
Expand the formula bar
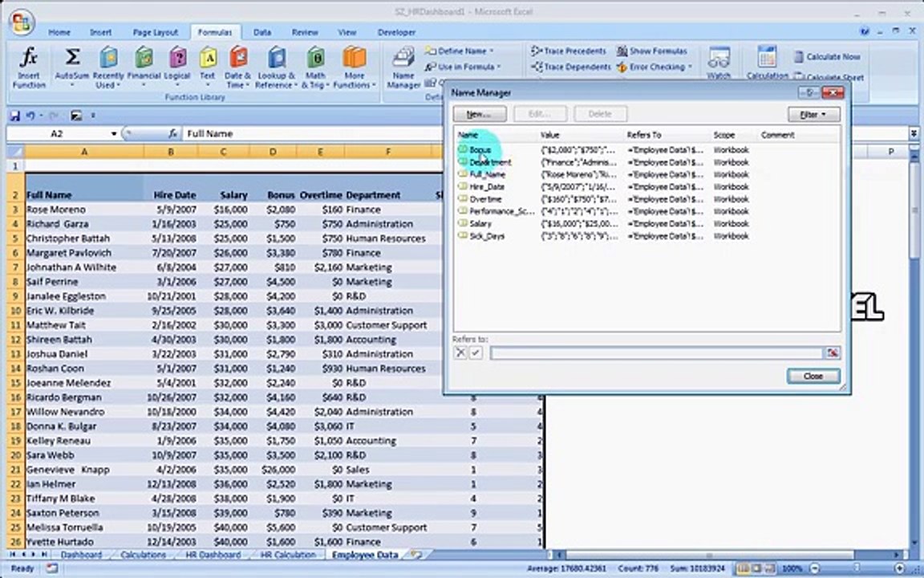pos(914,134)
